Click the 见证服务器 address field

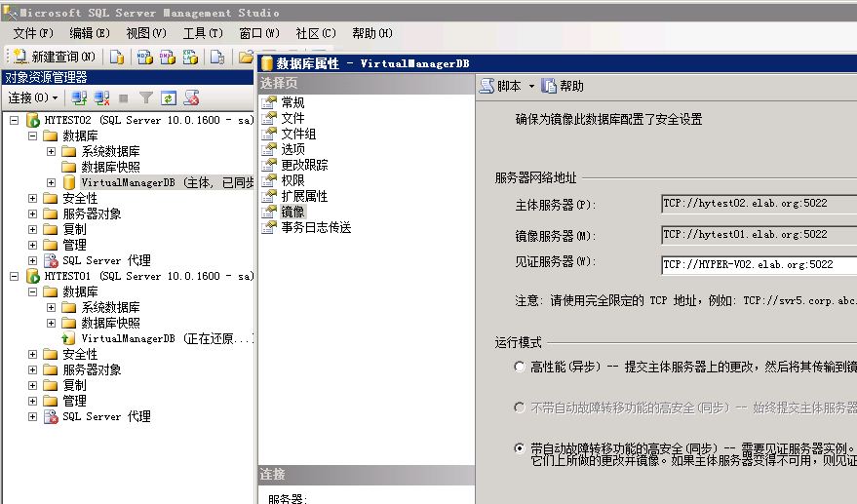759,265
